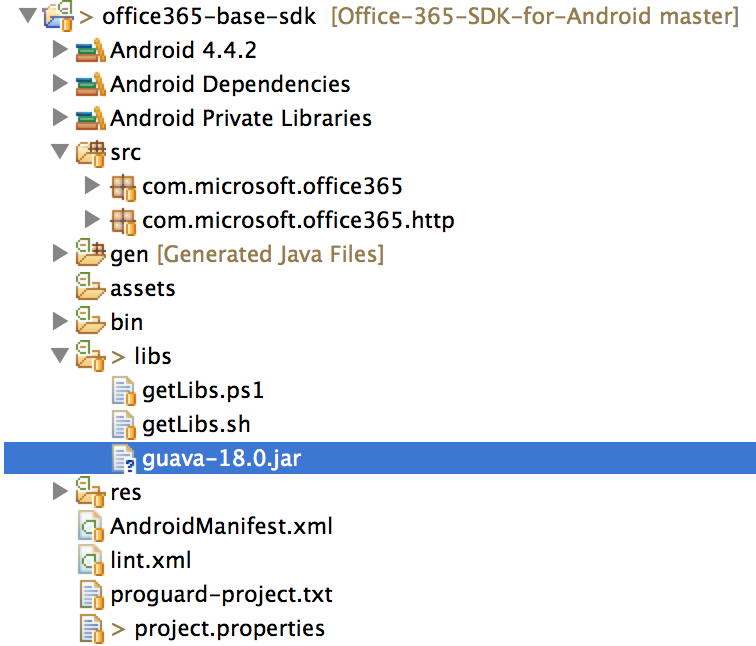The width and height of the screenshot is (756, 646).
Task: Select the guava-18.0.jar file name
Action: pos(222,459)
